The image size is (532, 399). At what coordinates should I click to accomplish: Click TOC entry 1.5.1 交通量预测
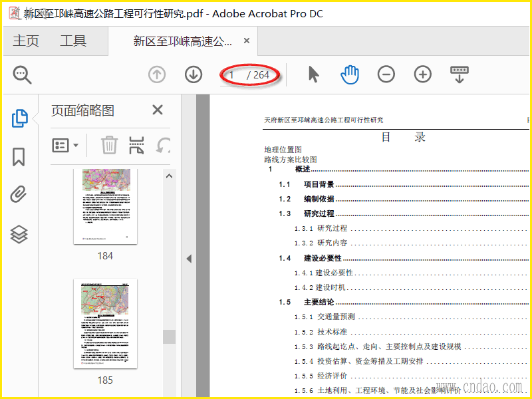coord(412,317)
